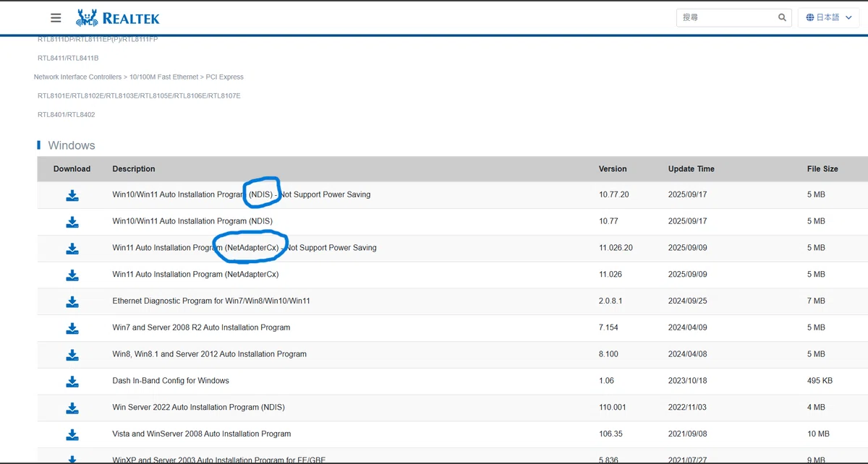Screen dimensions: 868x464
Task: Click the 10/100M Fast Ethernet PCI Express category line
Action: pyautogui.click(x=139, y=77)
